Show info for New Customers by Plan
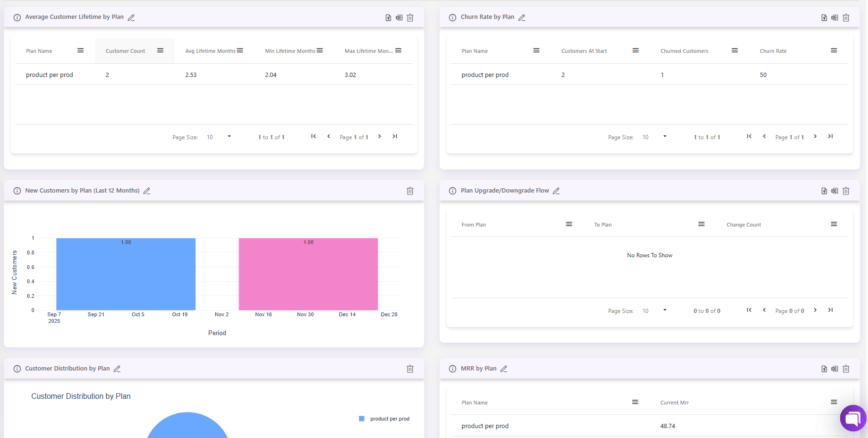This screenshot has height=438, width=868. (x=17, y=191)
